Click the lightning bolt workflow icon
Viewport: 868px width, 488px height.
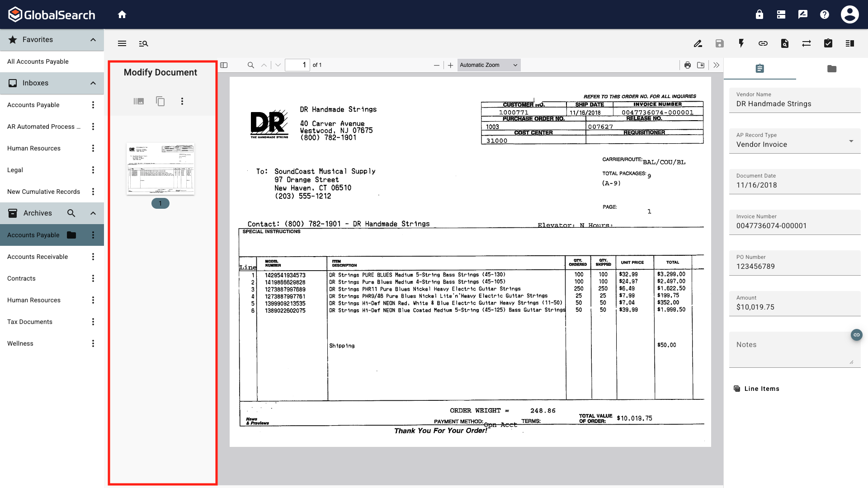pyautogui.click(x=741, y=43)
